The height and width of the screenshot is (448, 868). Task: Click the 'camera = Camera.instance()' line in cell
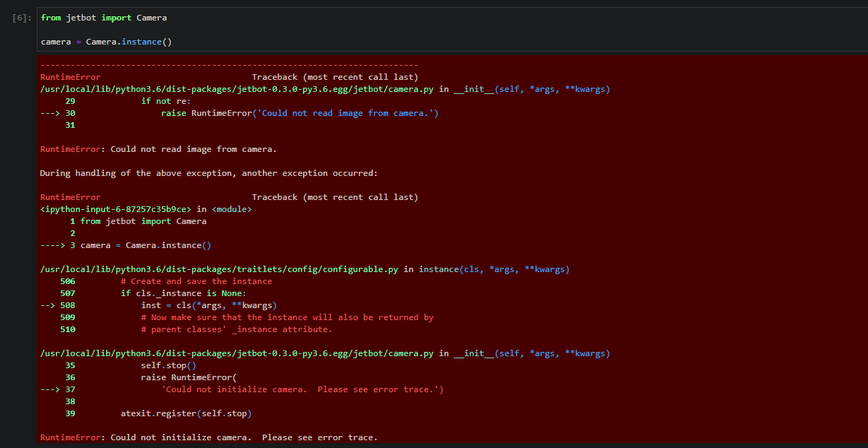107,42
